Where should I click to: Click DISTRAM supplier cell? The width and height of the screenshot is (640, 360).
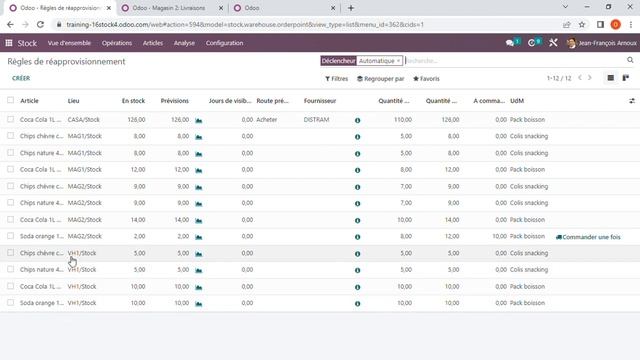pyautogui.click(x=316, y=120)
